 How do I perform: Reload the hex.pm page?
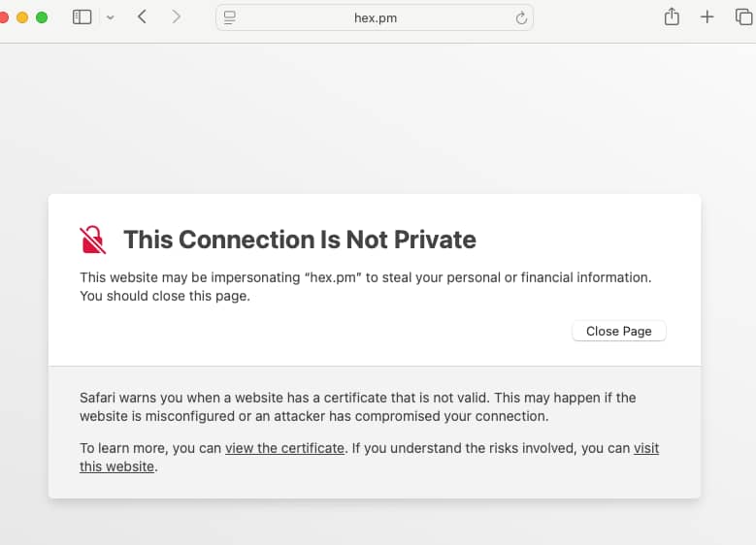pyautogui.click(x=521, y=17)
